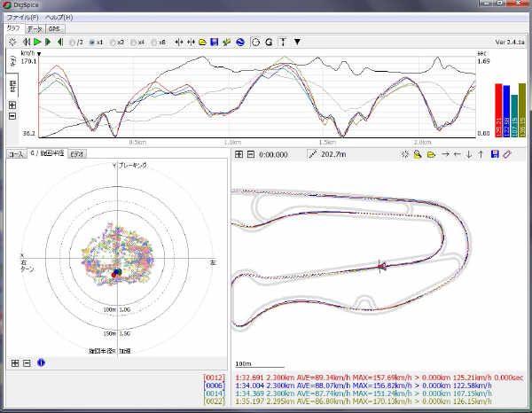Zoom out the course map with minus icon
532x413 pixels.
point(250,154)
